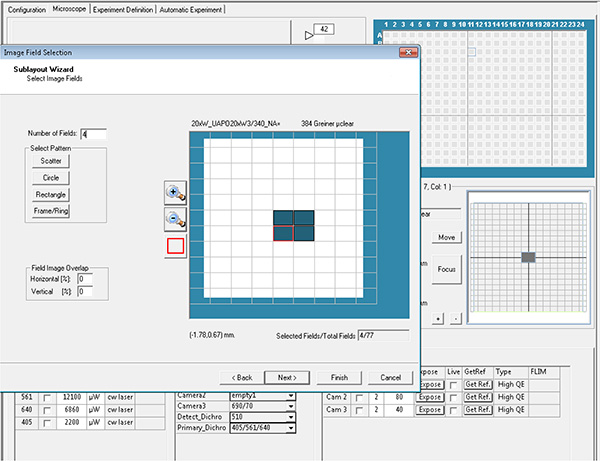Click the zoom in magnifier icon

(x=176, y=192)
